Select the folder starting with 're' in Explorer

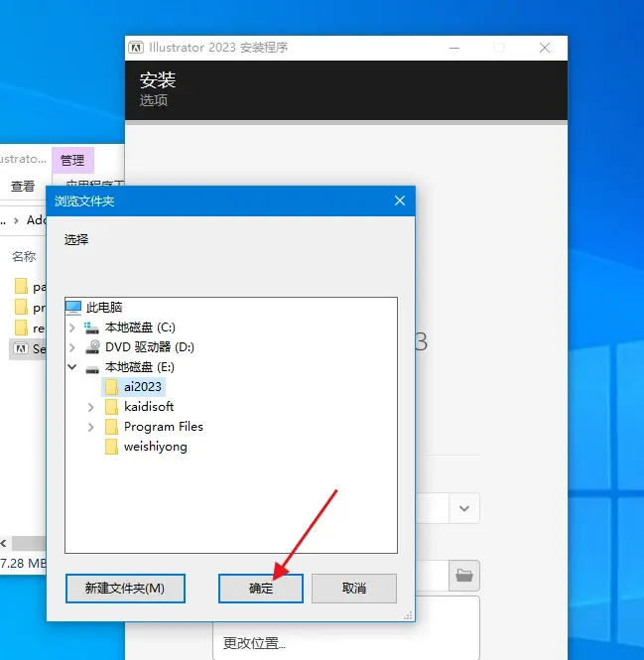[x=29, y=328]
